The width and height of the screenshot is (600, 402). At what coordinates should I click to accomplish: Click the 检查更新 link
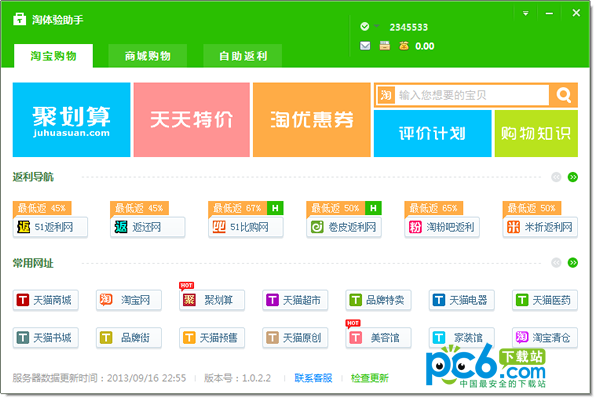pyautogui.click(x=370, y=378)
